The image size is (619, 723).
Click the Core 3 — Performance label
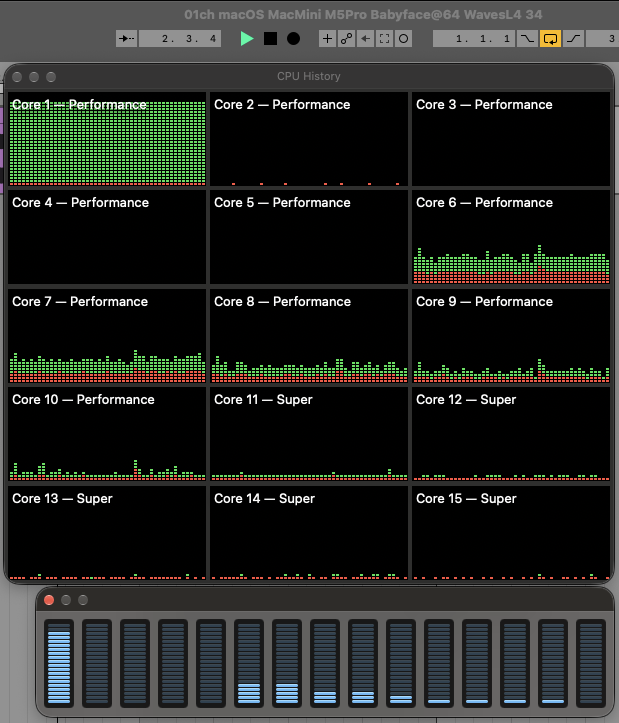(484, 105)
